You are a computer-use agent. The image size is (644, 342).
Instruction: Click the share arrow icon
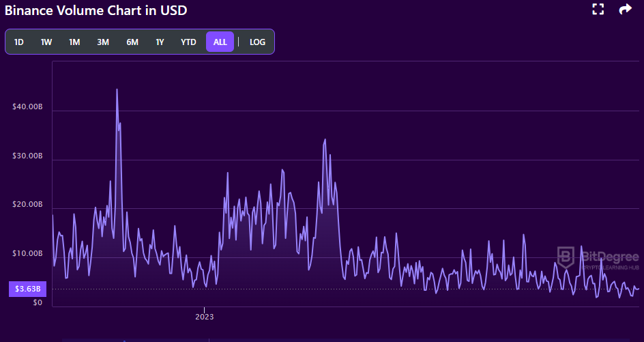pos(625,10)
